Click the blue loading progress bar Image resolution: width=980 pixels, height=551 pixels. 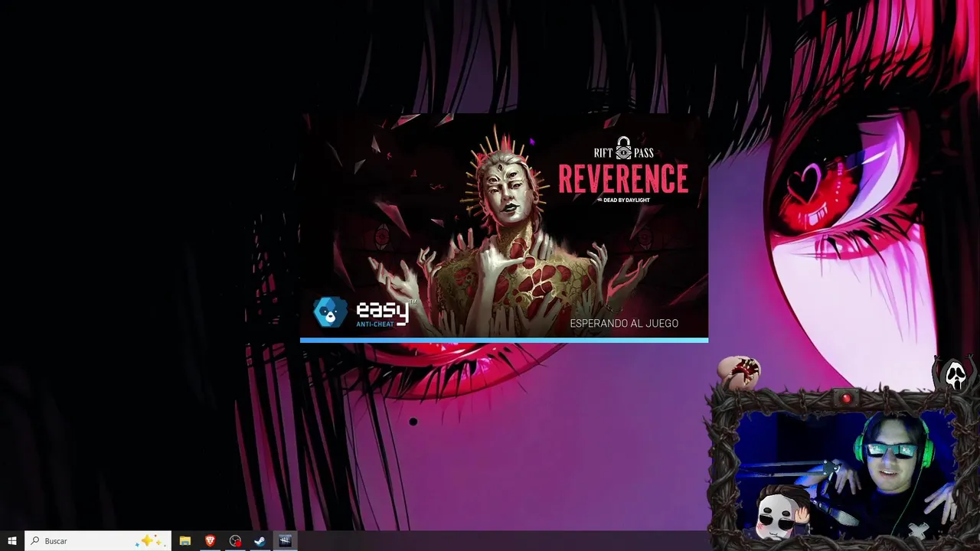point(504,340)
